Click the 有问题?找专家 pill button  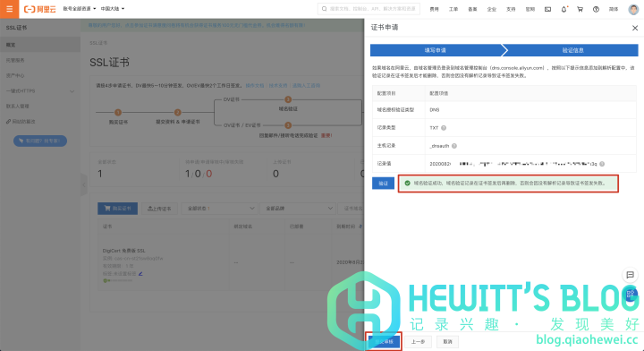pyautogui.click(x=40, y=141)
